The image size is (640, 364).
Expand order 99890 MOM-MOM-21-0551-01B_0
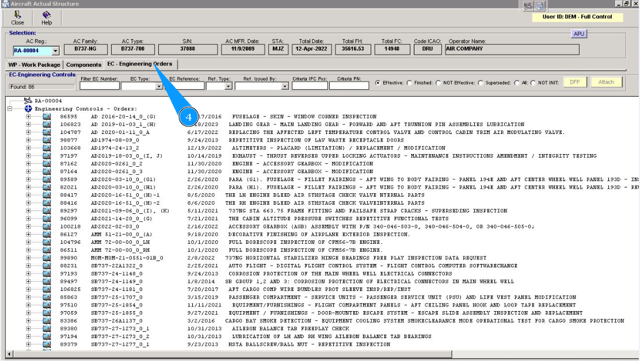tap(28, 258)
